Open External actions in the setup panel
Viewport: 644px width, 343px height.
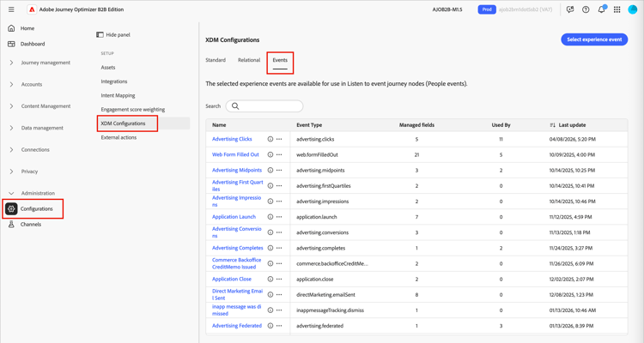coord(118,137)
